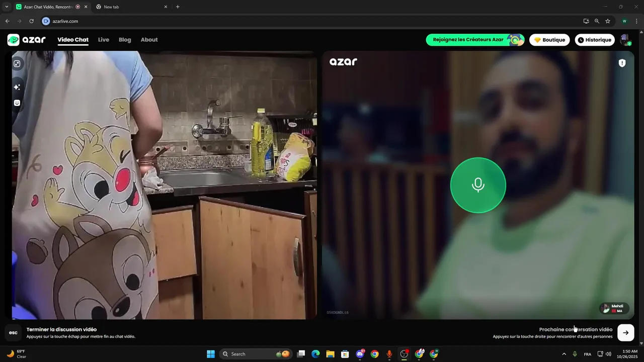Open OBS Studio from taskbar
Image resolution: width=644 pixels, height=362 pixels.
coord(404,354)
